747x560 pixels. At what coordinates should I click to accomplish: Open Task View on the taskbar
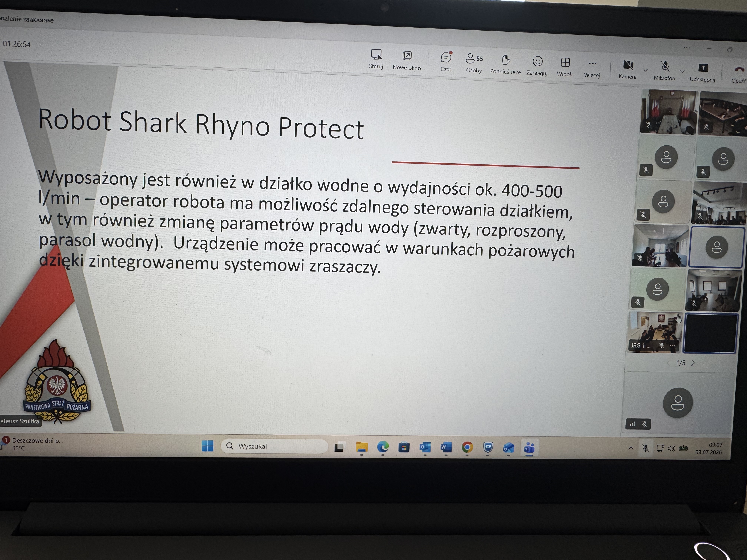coord(339,447)
